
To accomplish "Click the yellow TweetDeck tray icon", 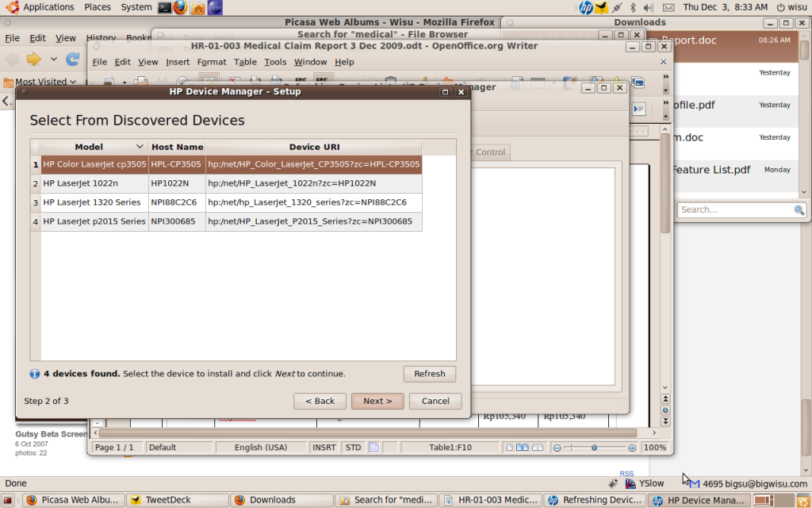I will 601,7.
